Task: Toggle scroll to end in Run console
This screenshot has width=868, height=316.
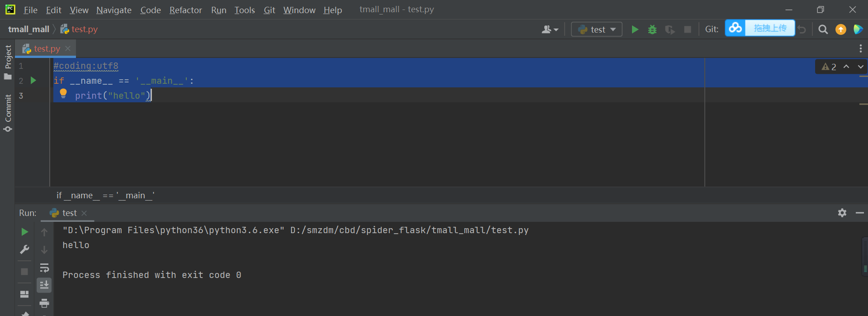Action: click(x=44, y=285)
